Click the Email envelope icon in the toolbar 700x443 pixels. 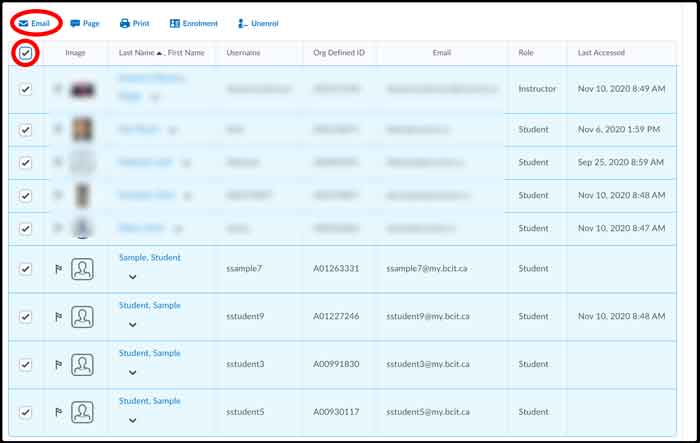[22, 22]
